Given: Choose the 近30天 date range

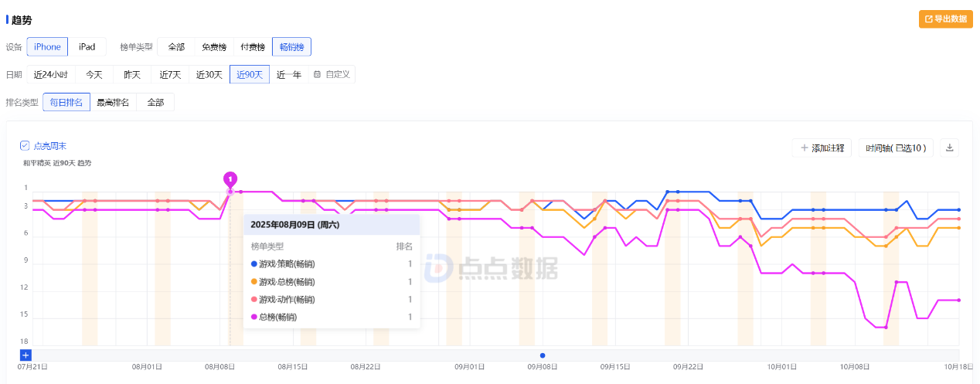Looking at the screenshot, I should pos(209,74).
